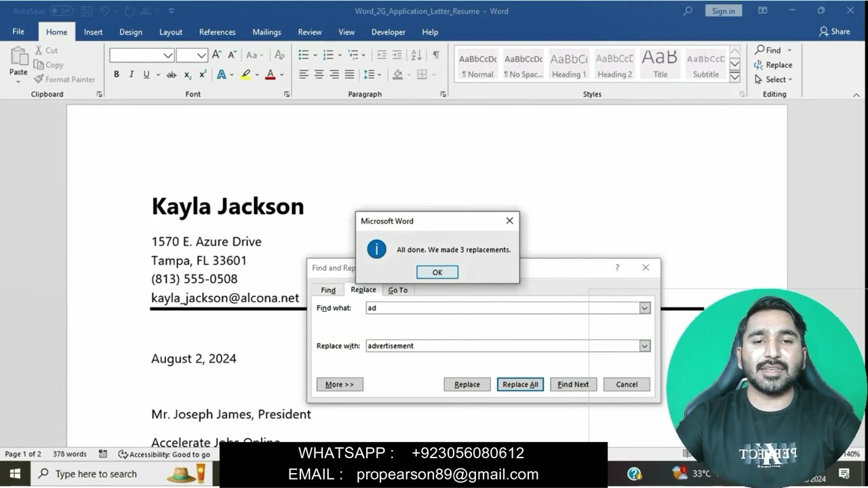Increase paragraph indent
868x488 pixels.
(397, 55)
